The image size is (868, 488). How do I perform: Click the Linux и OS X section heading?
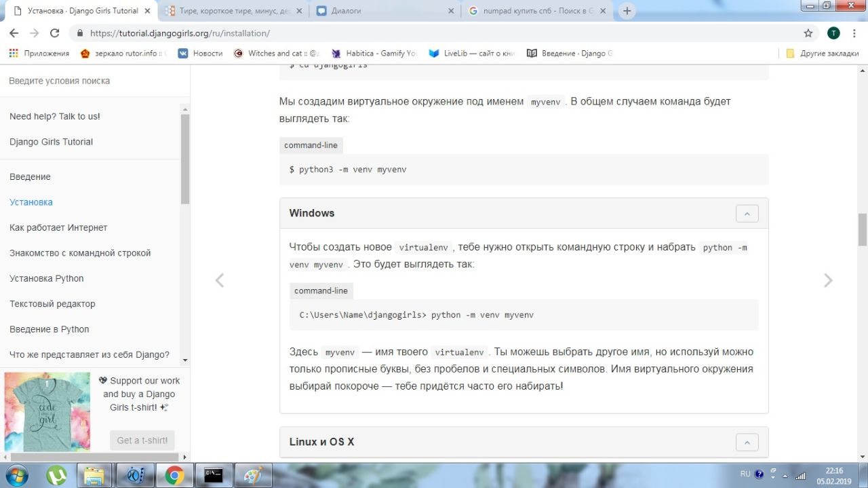coord(321,442)
